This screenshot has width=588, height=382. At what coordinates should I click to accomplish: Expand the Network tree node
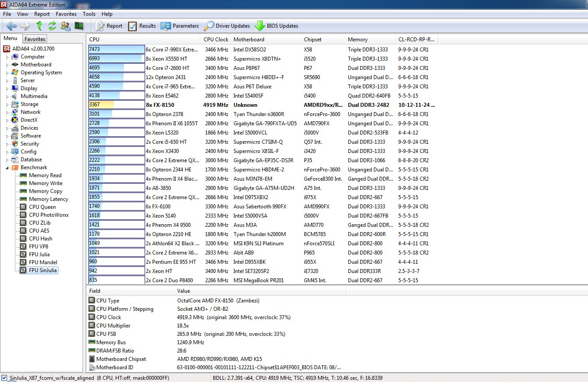pos(7,112)
